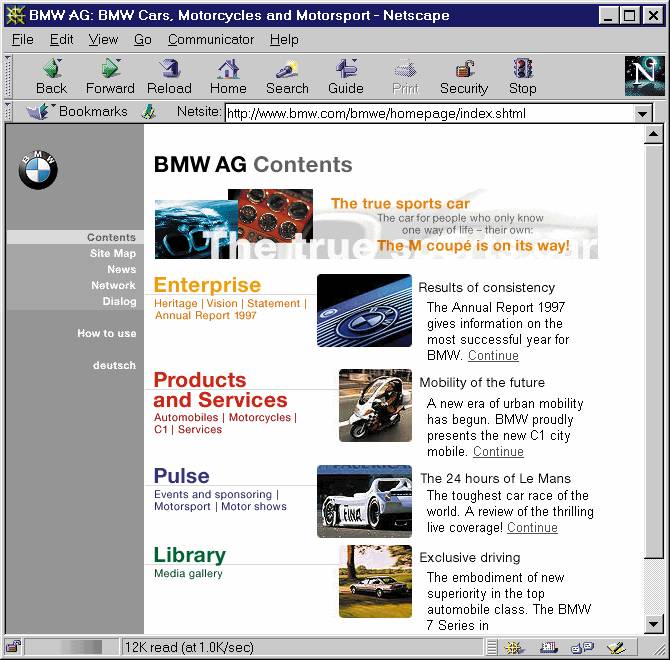Open the Communicator menu
Viewport: 670px width, 660px height.
click(x=211, y=39)
